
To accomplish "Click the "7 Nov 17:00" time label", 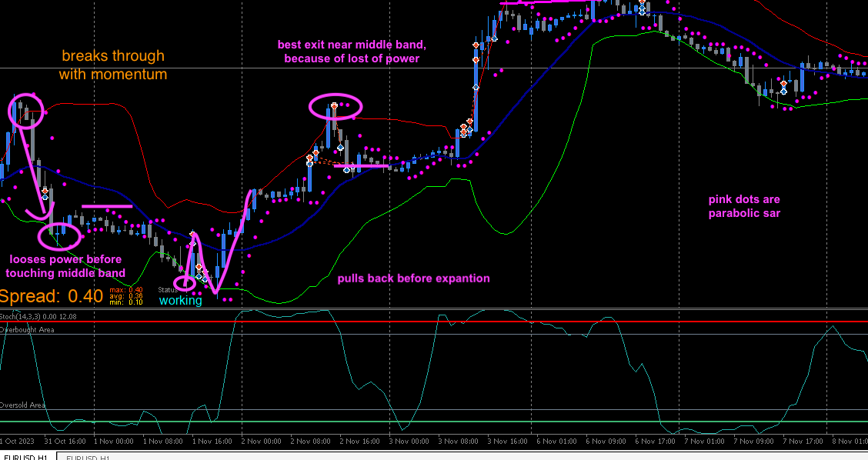I will click(x=803, y=442).
